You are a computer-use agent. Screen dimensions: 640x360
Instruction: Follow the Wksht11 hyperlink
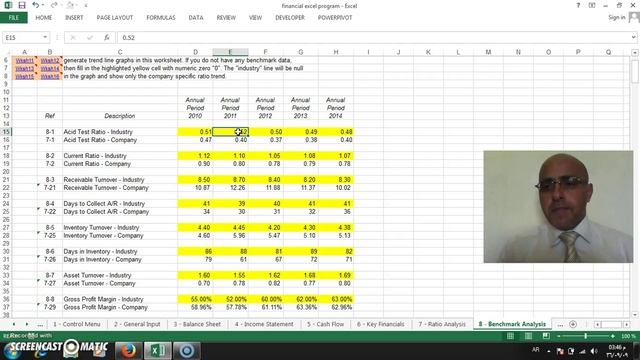[x=24, y=60]
